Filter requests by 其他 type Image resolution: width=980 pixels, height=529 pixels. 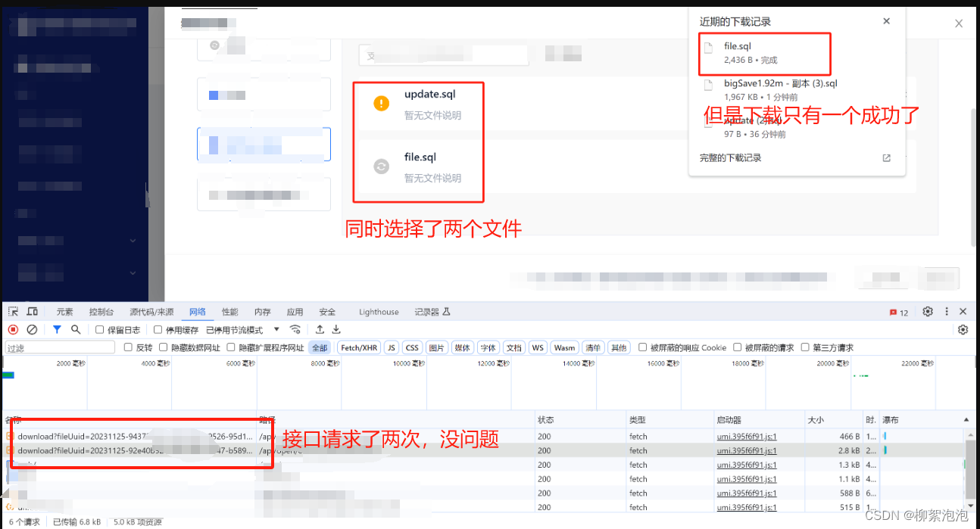point(619,348)
